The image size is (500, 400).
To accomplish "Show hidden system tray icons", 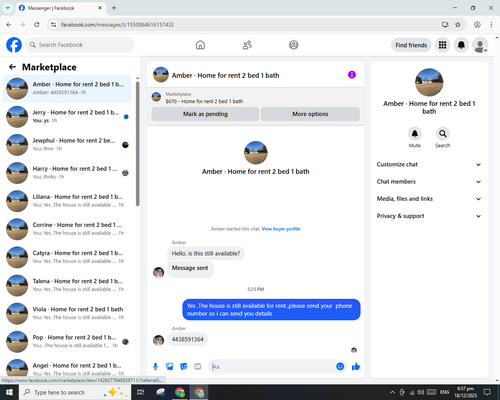I will [x=392, y=392].
